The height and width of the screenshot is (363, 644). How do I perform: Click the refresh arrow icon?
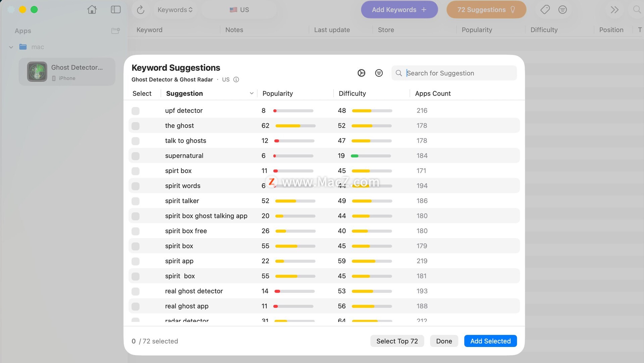pyautogui.click(x=141, y=10)
